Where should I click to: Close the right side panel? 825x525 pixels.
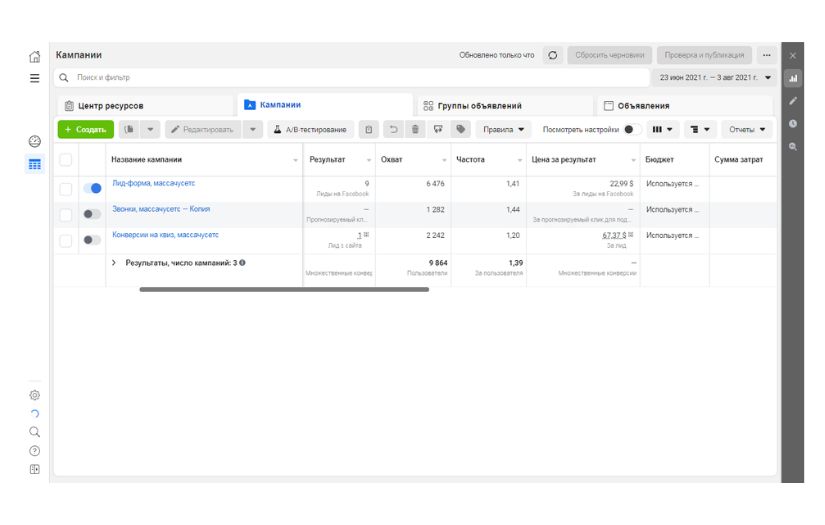click(x=793, y=56)
